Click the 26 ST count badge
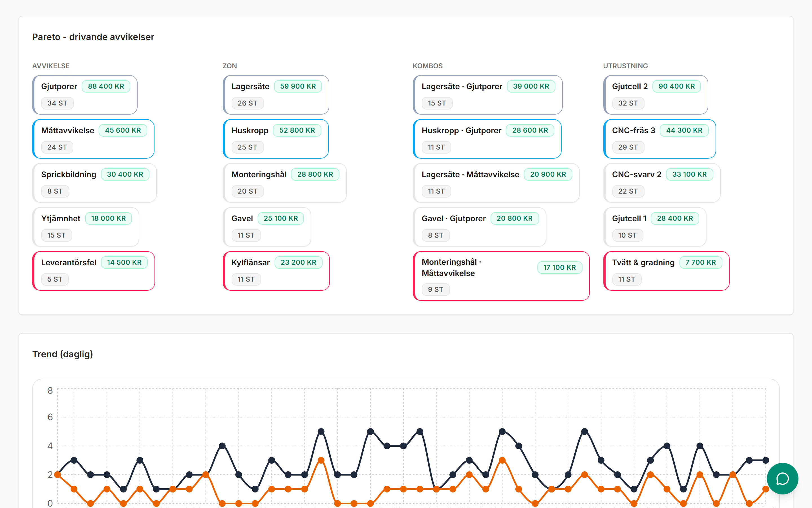812x508 pixels. point(248,103)
